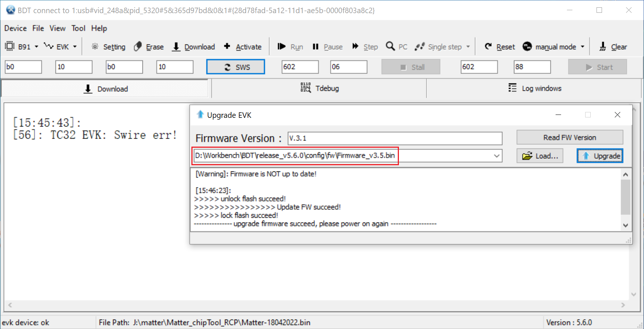Image resolution: width=644 pixels, height=329 pixels.
Task: Click the Pause toolbar button
Action: coord(328,47)
